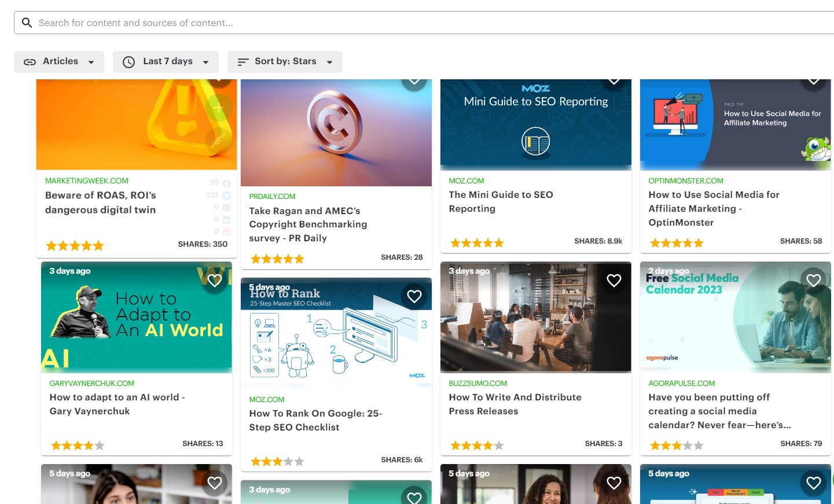The image size is (834, 504).
Task: Open GARYVAYNERCHUK.COM source link
Action: [x=91, y=383]
